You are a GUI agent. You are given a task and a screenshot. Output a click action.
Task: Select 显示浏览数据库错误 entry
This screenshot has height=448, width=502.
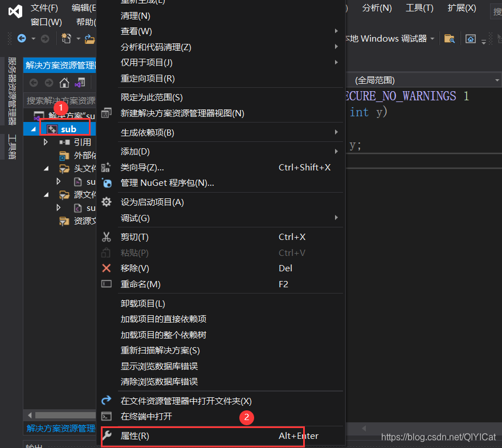[221, 366]
